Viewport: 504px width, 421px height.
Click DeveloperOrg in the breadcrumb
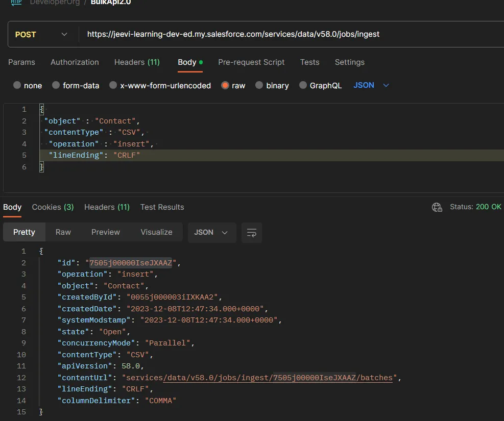point(55,2)
